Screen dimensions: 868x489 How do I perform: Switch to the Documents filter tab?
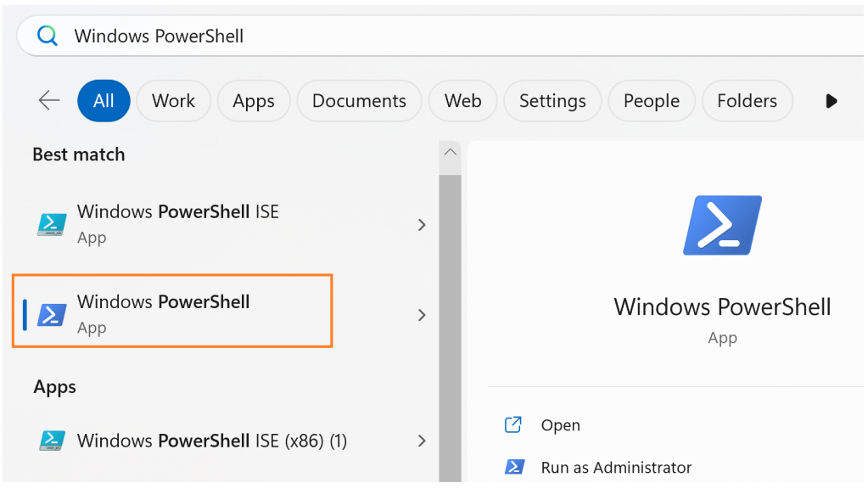coord(359,101)
